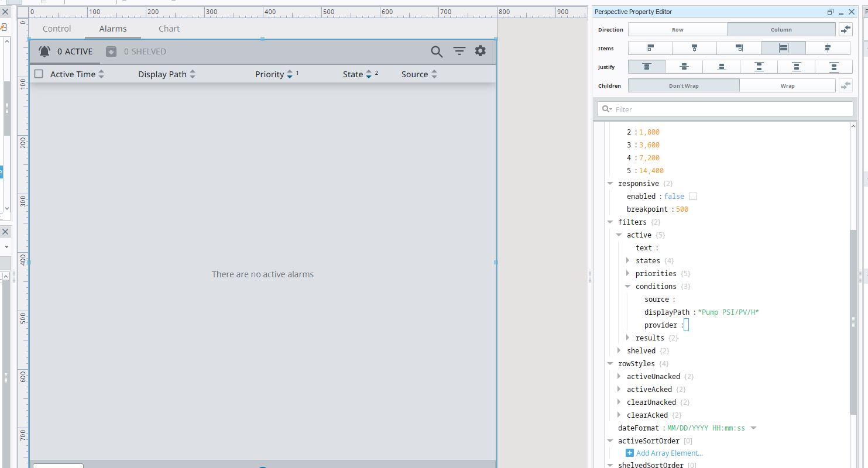Set Items alignment to flex-start
The image size is (868, 468).
pyautogui.click(x=650, y=48)
